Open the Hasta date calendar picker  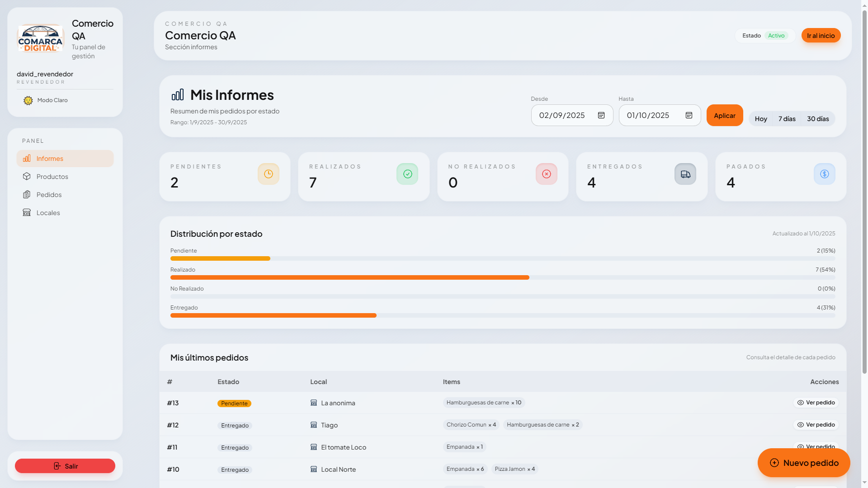pyautogui.click(x=689, y=115)
